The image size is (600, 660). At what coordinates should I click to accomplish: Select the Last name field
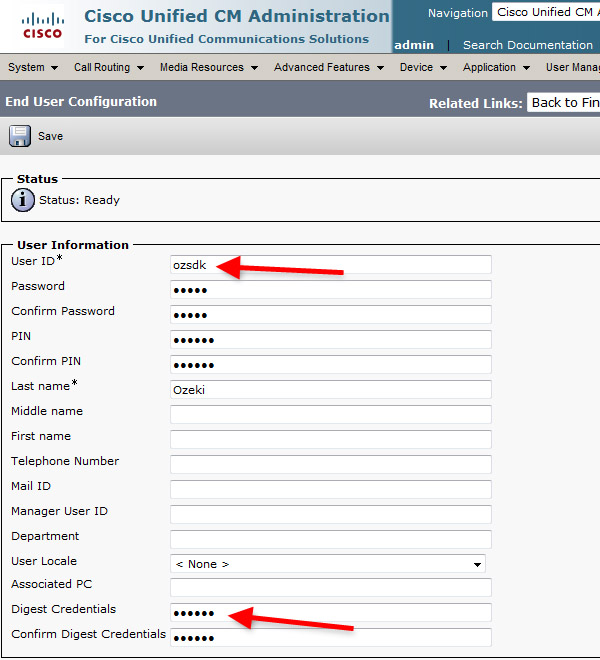click(331, 390)
